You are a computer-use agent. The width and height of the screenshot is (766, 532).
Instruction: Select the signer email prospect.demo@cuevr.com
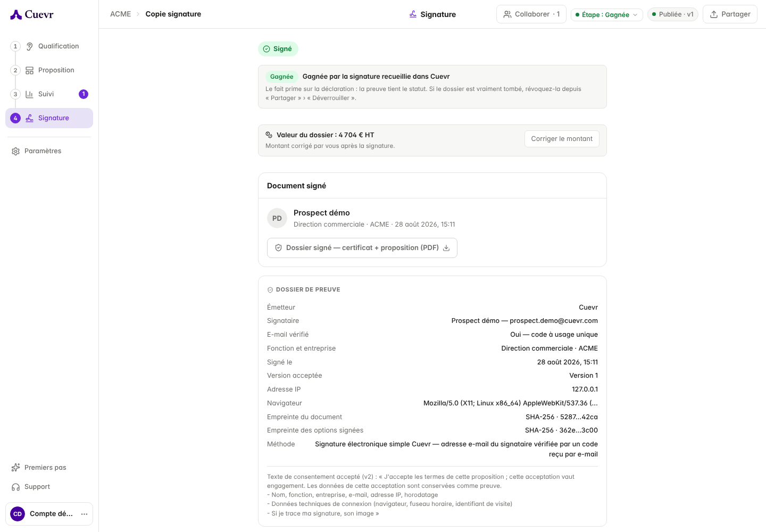click(554, 321)
